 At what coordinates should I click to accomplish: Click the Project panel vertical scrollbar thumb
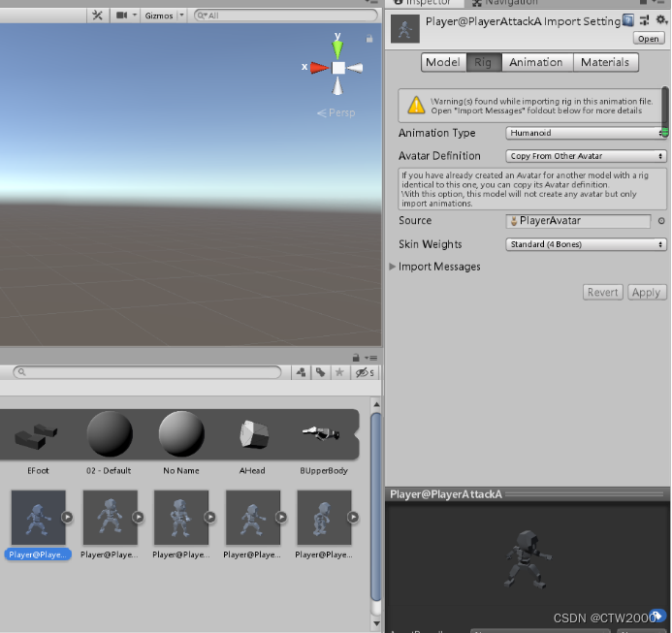pyautogui.click(x=376, y=507)
